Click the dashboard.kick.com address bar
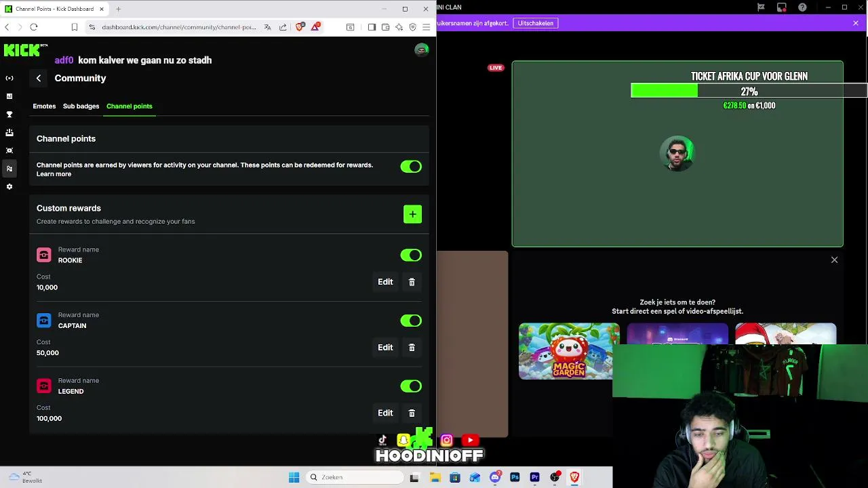 tap(179, 27)
